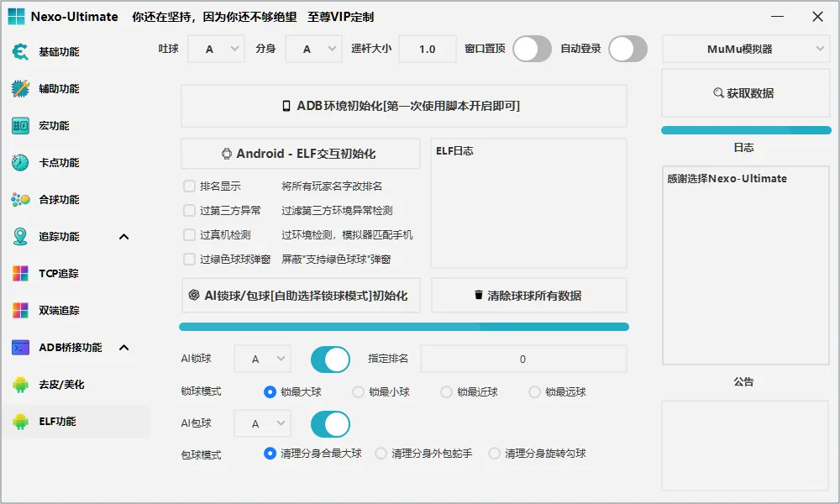The image size is (840, 504).
Task: Open the 辅助功能 panel icon
Action: pos(18,88)
